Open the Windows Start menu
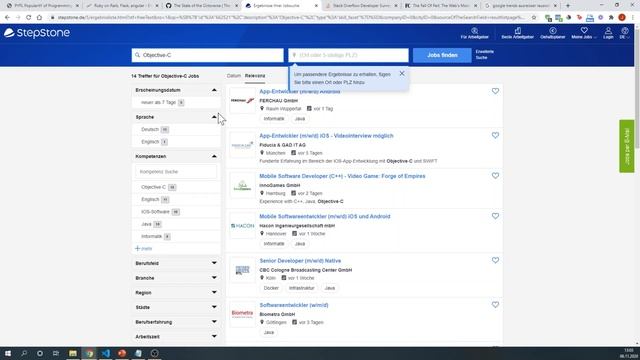Viewport: 640px width, 360px height. [x=8, y=353]
